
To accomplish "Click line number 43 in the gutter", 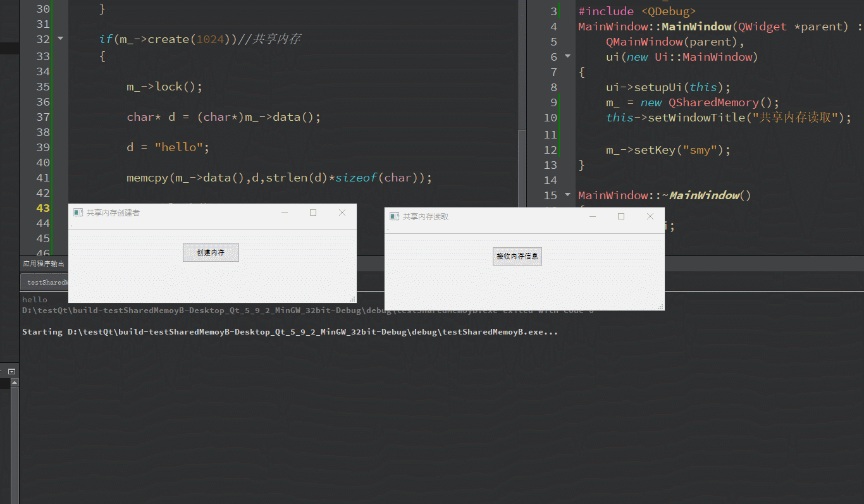I will tap(42, 207).
